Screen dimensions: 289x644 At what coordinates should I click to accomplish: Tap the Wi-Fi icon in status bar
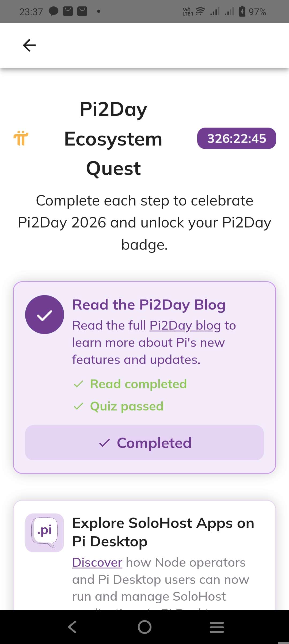point(200,11)
